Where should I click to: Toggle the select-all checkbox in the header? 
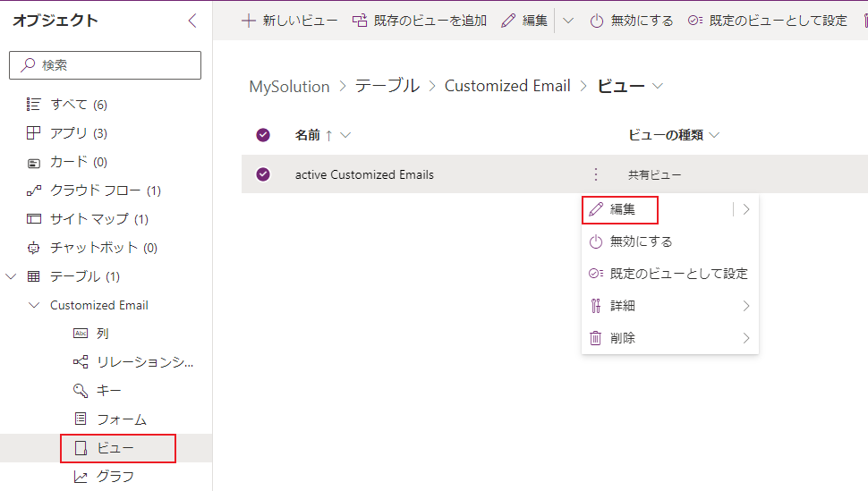tap(263, 135)
